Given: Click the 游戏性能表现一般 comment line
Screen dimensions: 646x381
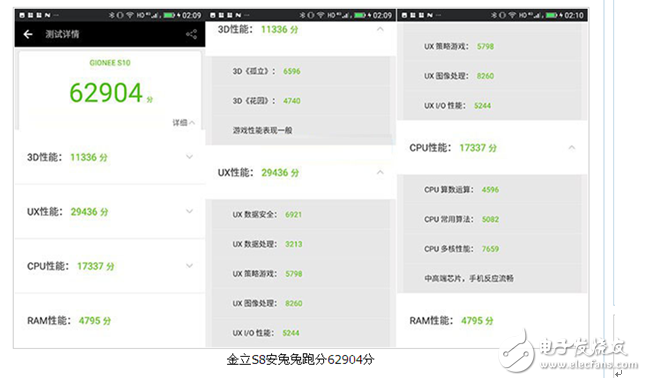Looking at the screenshot, I should tap(262, 131).
